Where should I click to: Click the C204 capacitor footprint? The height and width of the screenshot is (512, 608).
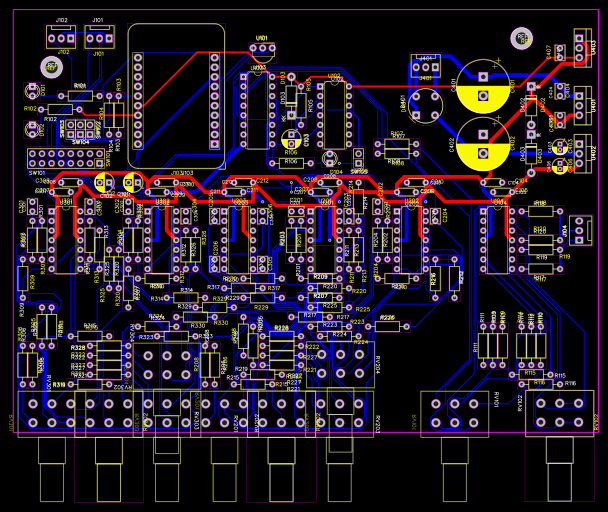(x=435, y=216)
